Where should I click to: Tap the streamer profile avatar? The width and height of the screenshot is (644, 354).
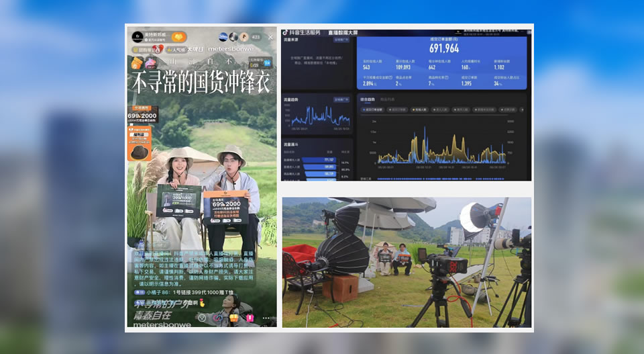[x=138, y=38]
